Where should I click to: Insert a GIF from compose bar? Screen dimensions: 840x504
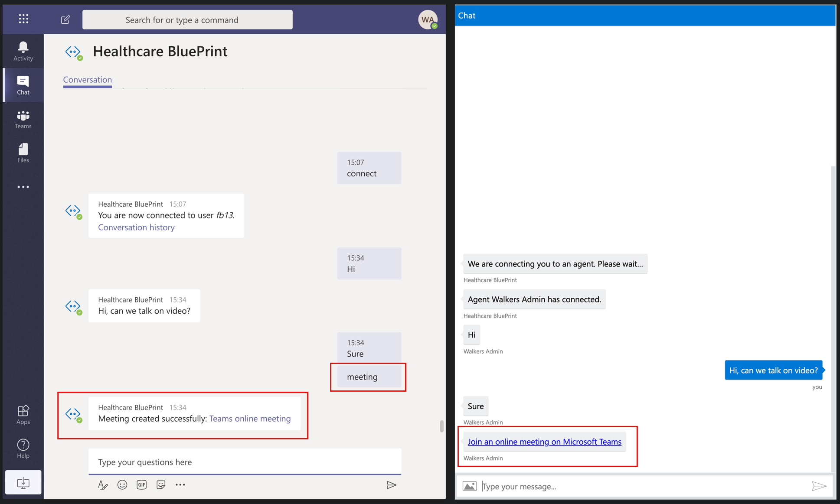tap(141, 485)
